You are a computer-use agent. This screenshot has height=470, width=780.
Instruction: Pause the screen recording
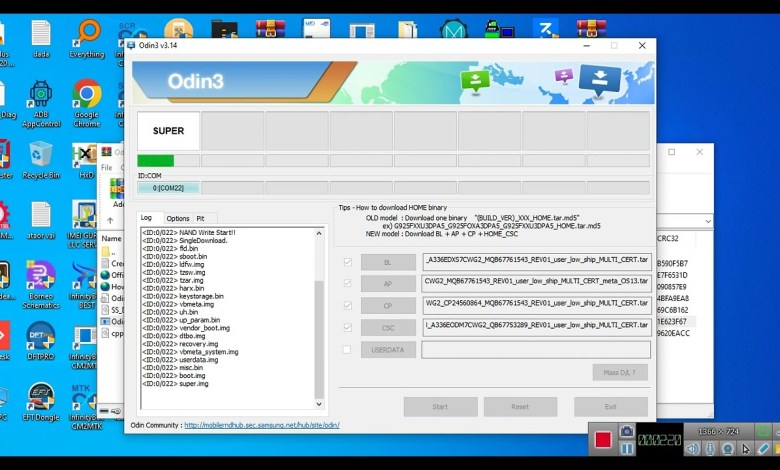[x=626, y=449]
